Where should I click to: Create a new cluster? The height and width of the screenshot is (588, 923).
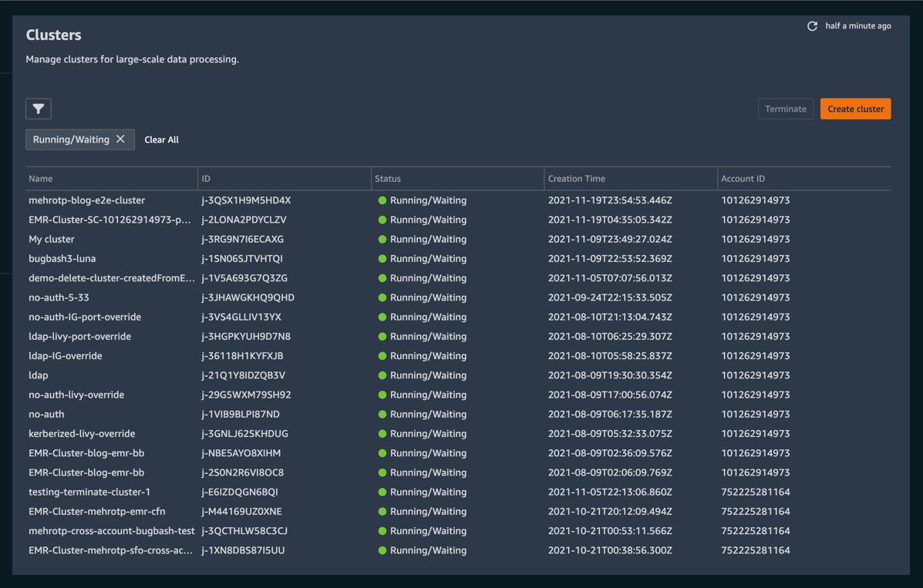(855, 109)
